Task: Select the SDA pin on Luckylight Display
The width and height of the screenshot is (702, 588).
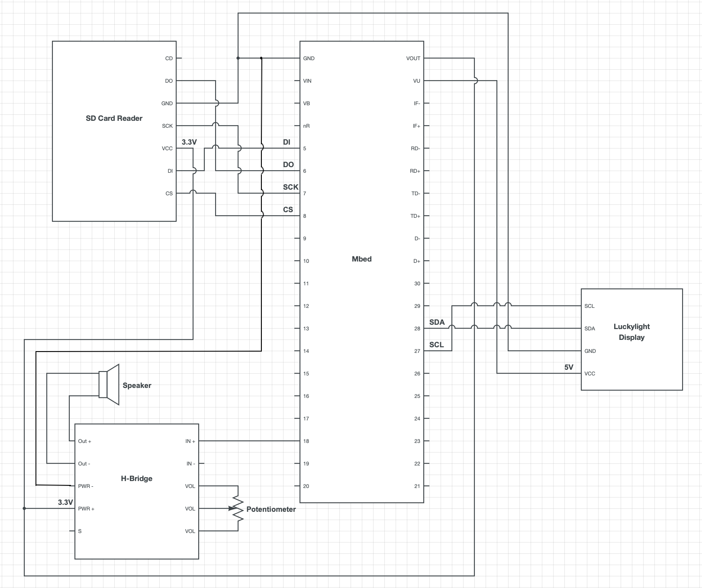Action: coord(589,329)
